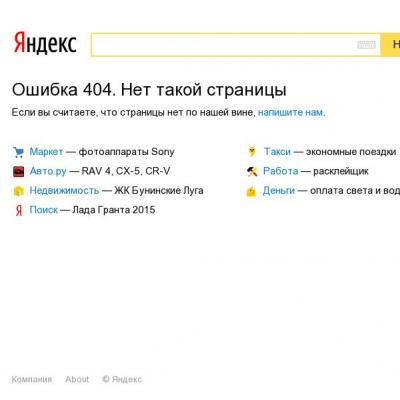The height and width of the screenshot is (400, 400).
Task: Click the Авто.ру red car icon
Action: click(x=19, y=172)
